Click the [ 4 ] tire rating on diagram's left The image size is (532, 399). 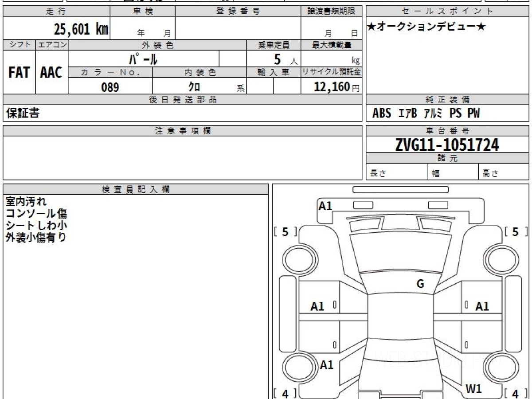click(286, 393)
